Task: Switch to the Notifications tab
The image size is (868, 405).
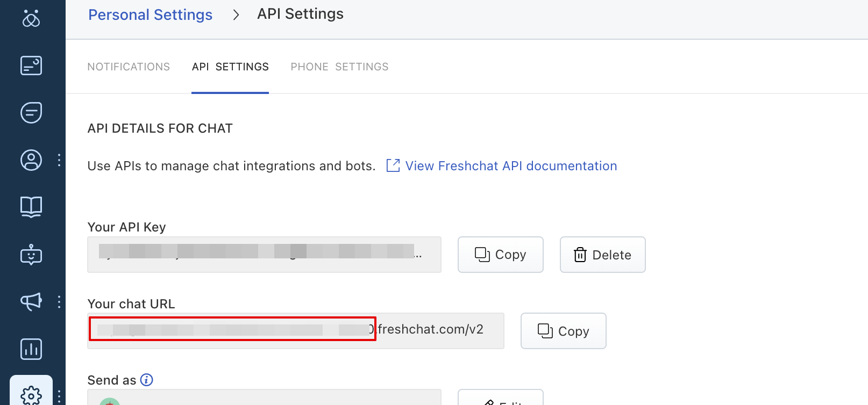Action: click(129, 67)
